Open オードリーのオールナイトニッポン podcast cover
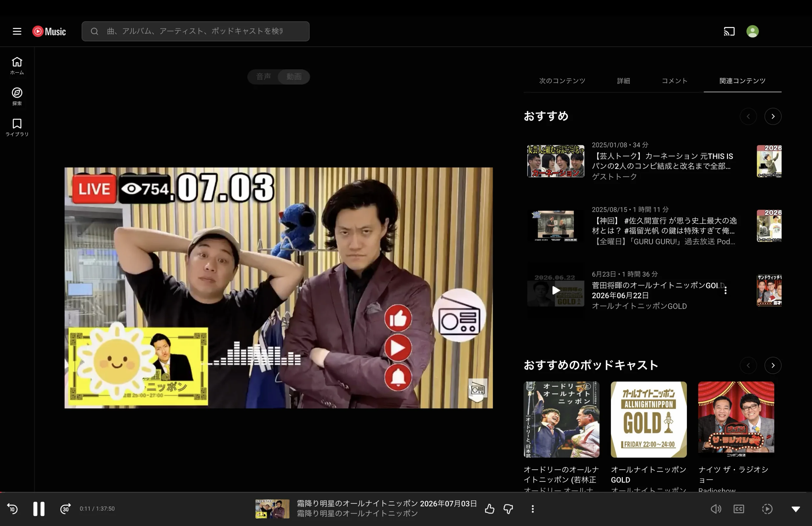Screen dimensions: 812x526 coord(561,419)
